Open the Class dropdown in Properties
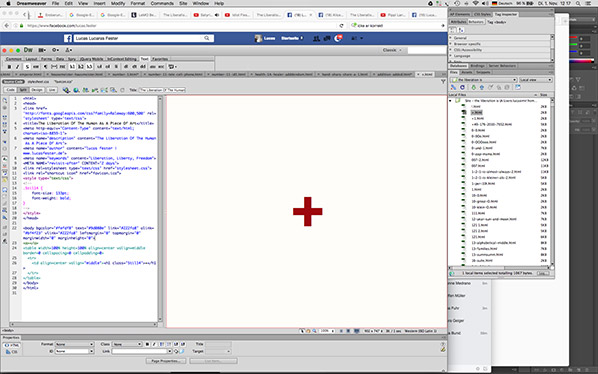598x374 pixels. (x=127, y=344)
